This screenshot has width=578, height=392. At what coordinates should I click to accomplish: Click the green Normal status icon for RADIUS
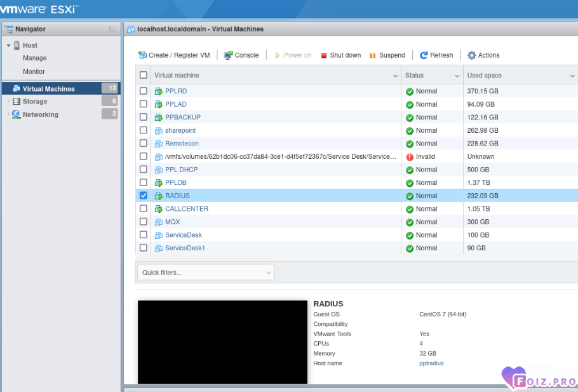pyautogui.click(x=410, y=196)
